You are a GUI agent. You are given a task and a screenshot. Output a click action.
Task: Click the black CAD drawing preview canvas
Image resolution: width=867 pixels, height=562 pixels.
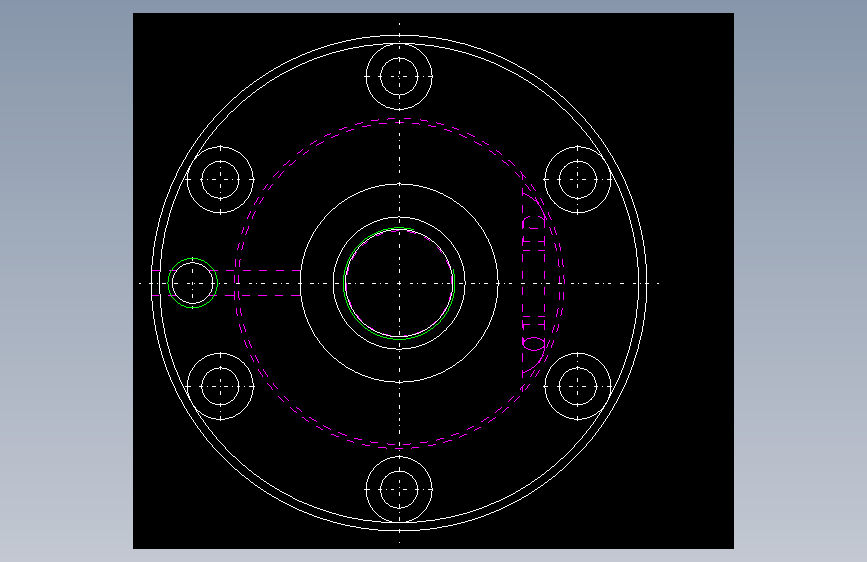tap(434, 281)
